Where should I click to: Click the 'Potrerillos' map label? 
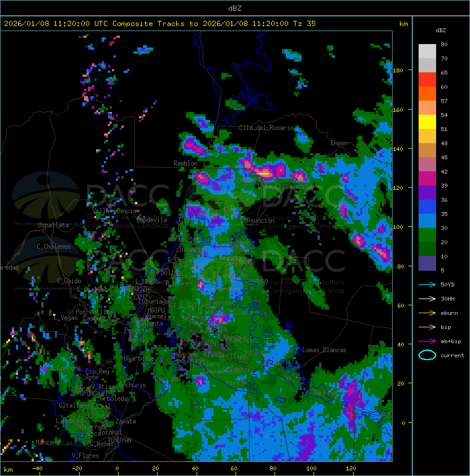(94, 312)
